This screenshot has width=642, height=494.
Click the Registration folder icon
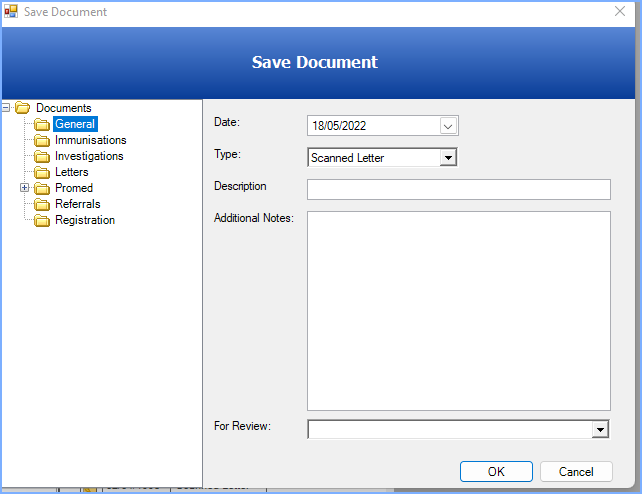click(42, 220)
